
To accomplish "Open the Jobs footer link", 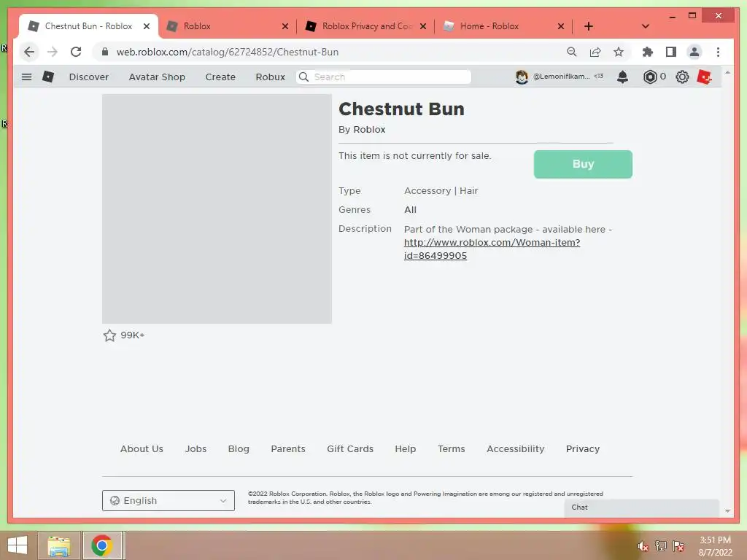I will point(196,448).
